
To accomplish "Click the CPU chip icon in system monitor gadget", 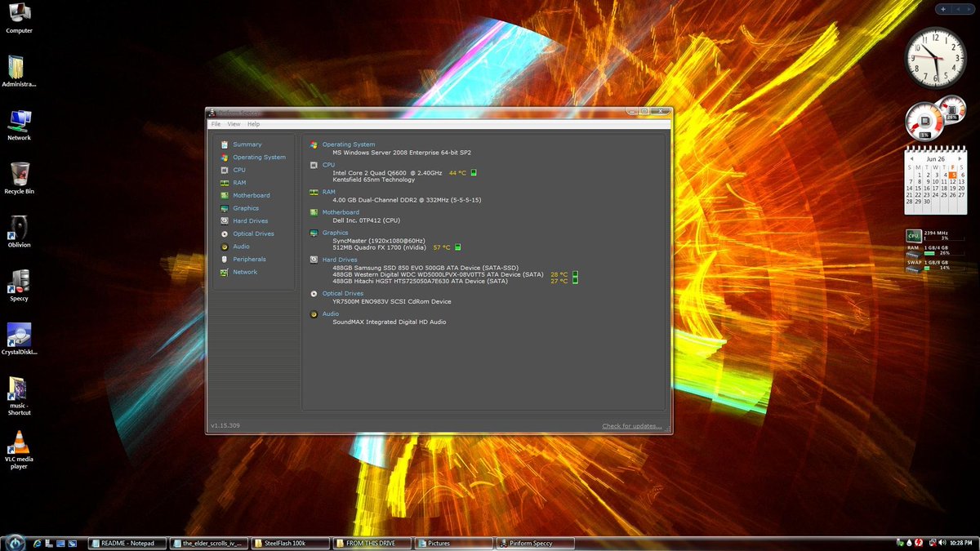I will (914, 236).
